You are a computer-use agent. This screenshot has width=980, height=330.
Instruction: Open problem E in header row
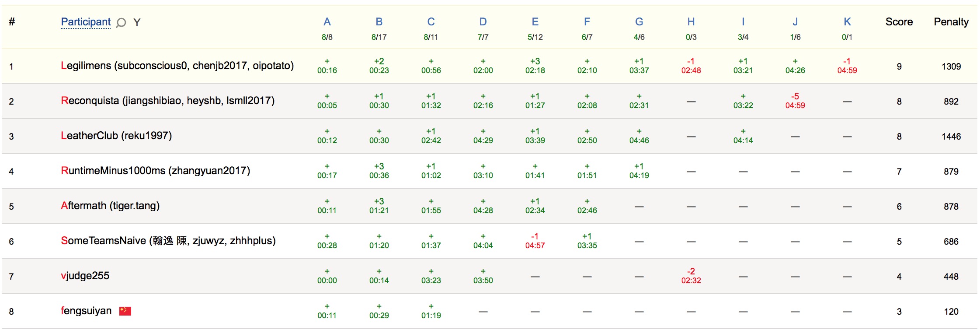pyautogui.click(x=535, y=22)
